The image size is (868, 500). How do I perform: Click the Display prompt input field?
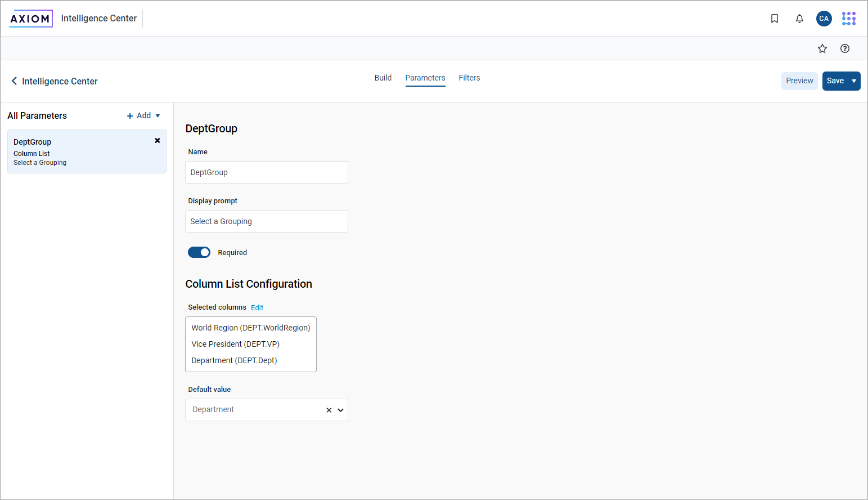coord(266,221)
